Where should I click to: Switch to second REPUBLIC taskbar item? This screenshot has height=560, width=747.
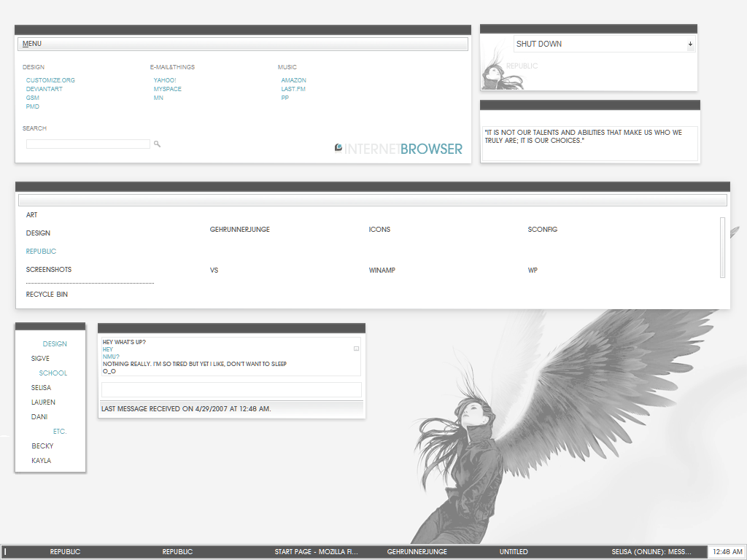[x=177, y=552]
